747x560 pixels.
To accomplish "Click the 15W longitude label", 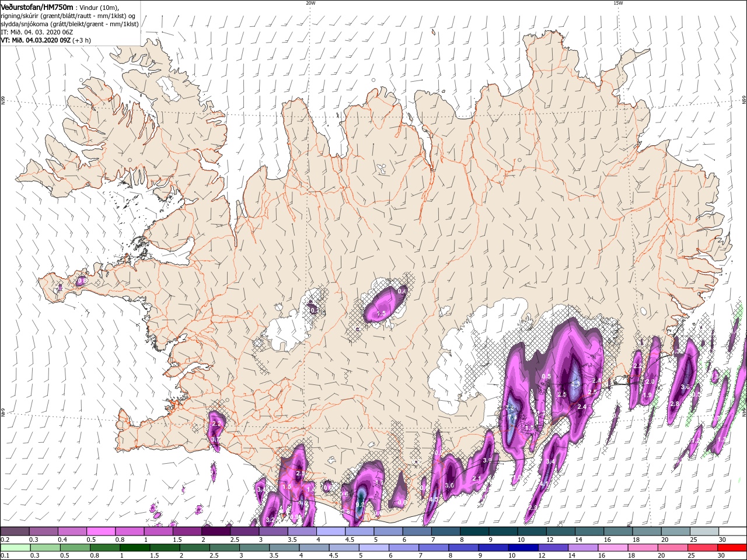I will (618, 3).
